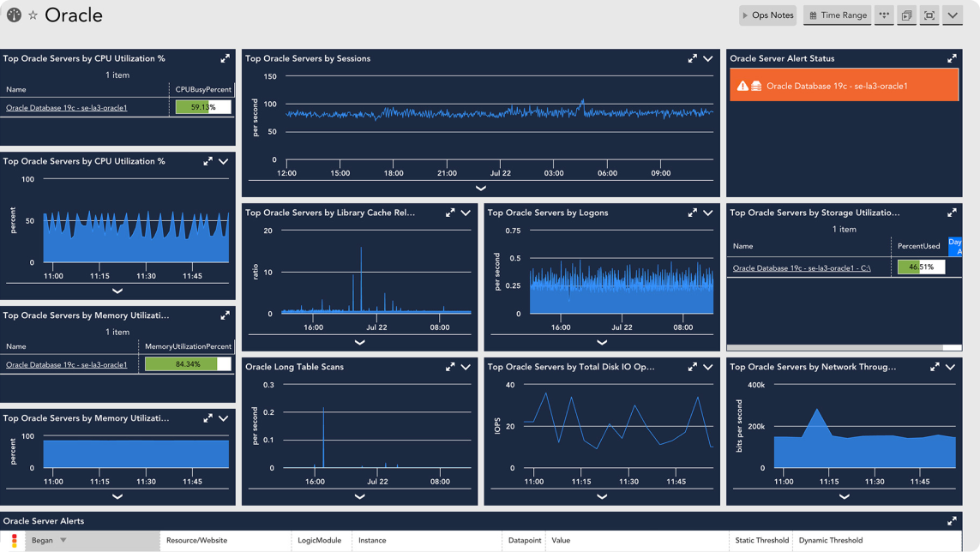The height and width of the screenshot is (552, 980).
Task: Open the dashboard options chevron menu
Action: click(x=953, y=15)
